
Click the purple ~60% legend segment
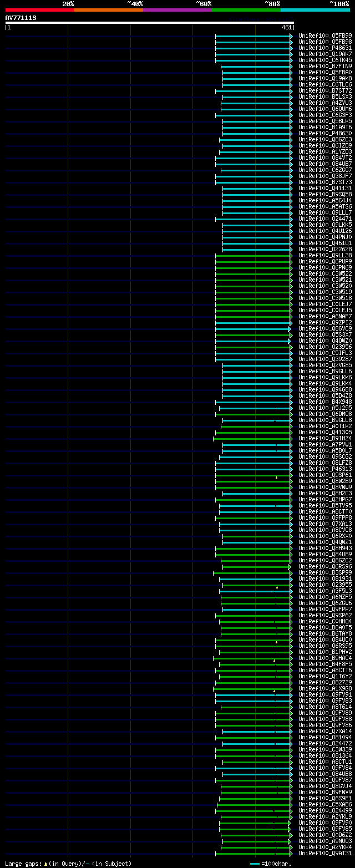click(x=177, y=9)
